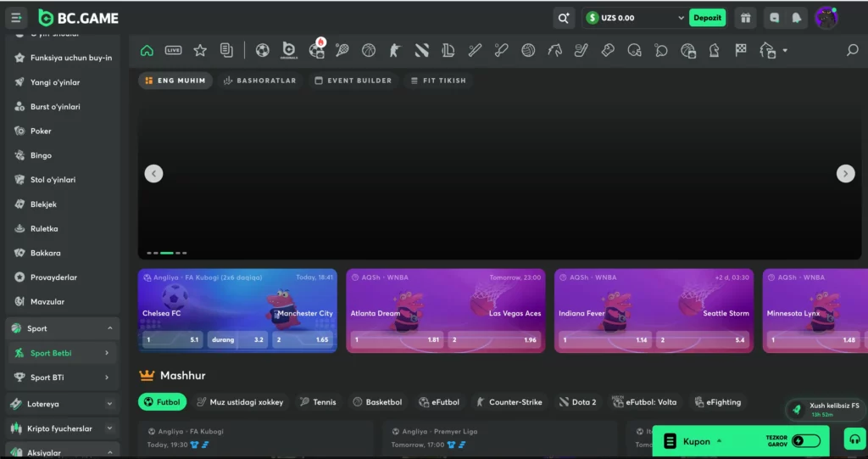The image size is (868, 459).
Task: Click the Depozit button
Action: [x=708, y=18]
